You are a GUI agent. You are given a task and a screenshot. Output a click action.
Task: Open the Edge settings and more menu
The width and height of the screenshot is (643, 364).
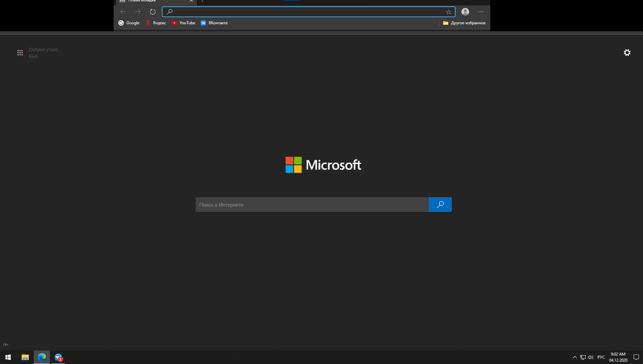coord(481,12)
